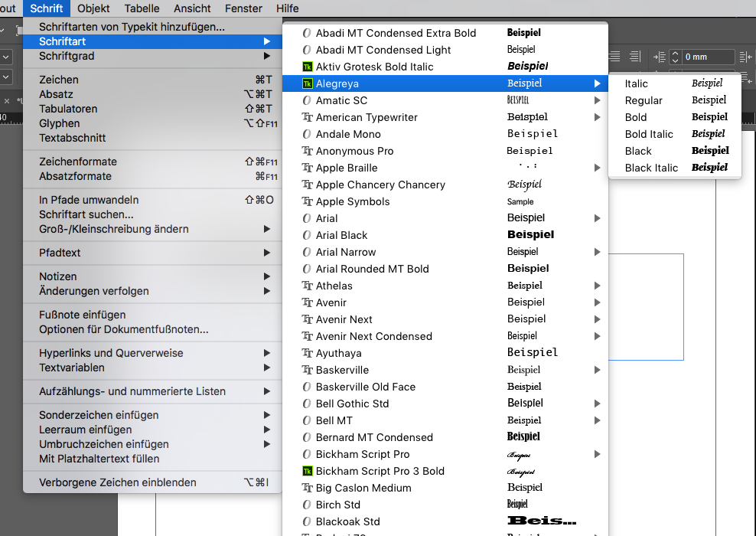Select Abadi MT Condensed Extra Bold font
Screen dimensions: 756x536
(445, 33)
